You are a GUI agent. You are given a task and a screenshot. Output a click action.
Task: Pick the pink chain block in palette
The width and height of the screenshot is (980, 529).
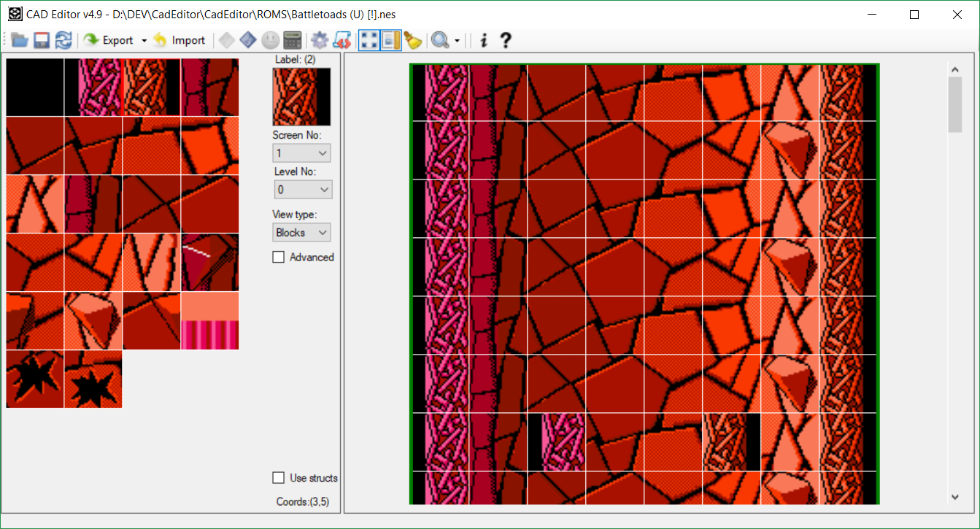tap(93, 87)
